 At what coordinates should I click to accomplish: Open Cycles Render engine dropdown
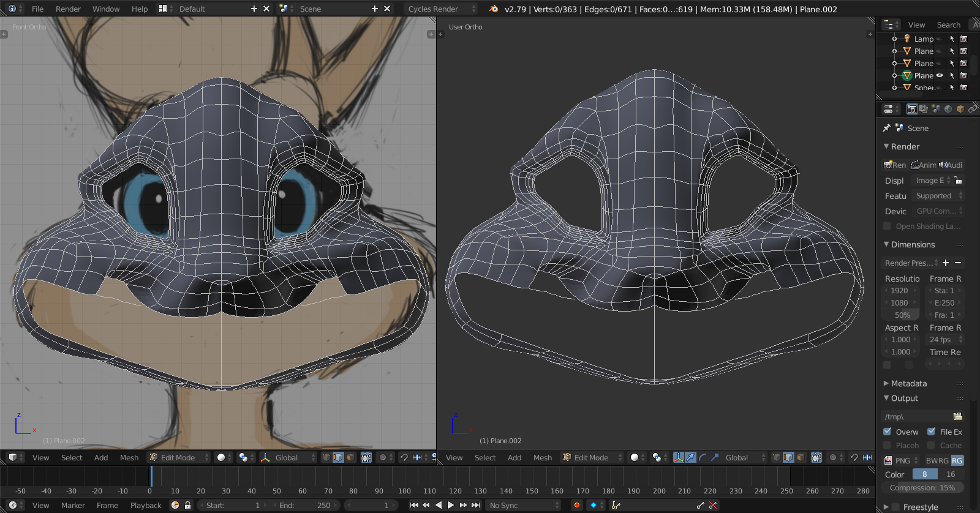click(x=440, y=9)
